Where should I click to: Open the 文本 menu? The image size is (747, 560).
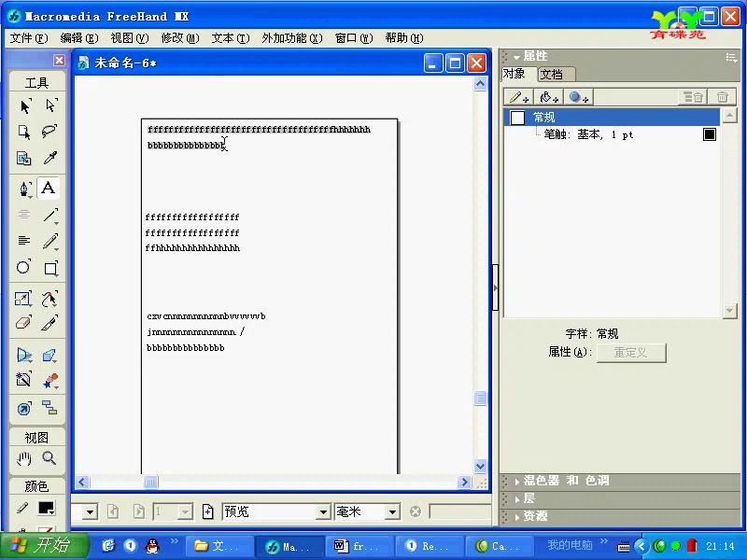pos(231,38)
